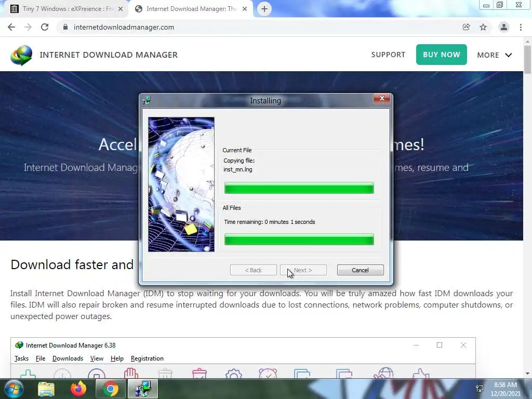The image size is (532, 399).
Task: Open the SUPPORT page link
Action: (388, 55)
